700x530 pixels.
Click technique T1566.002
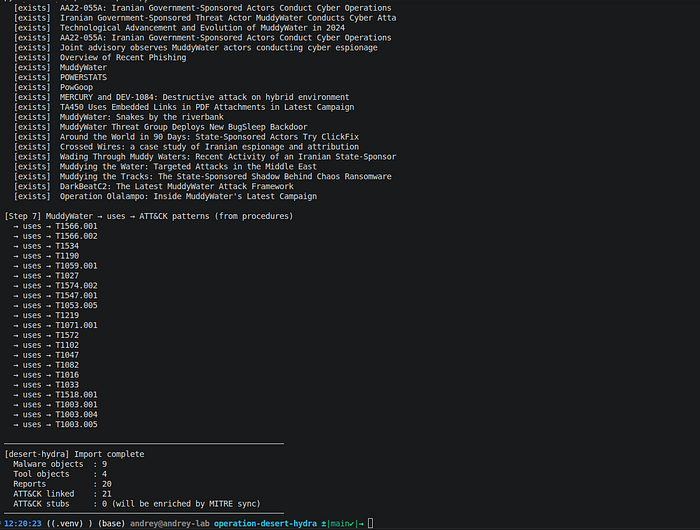click(x=76, y=236)
